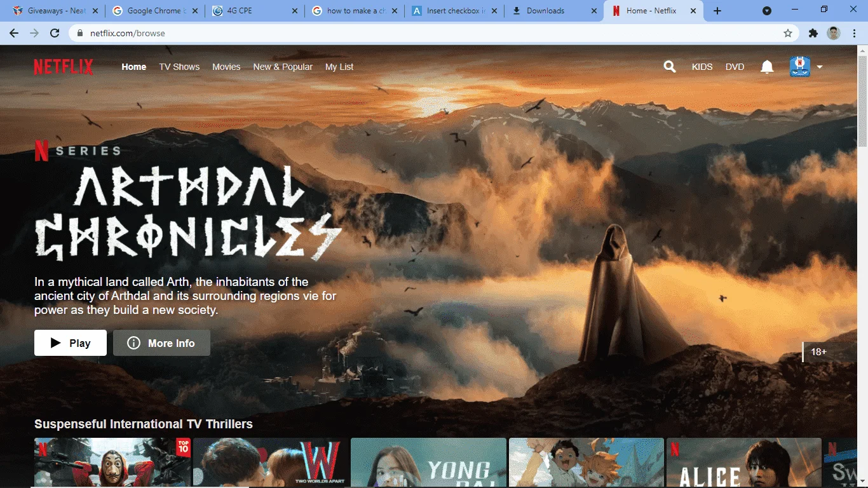Screen dimensions: 868x488
Task: Open the DVD link
Action: click(735, 67)
